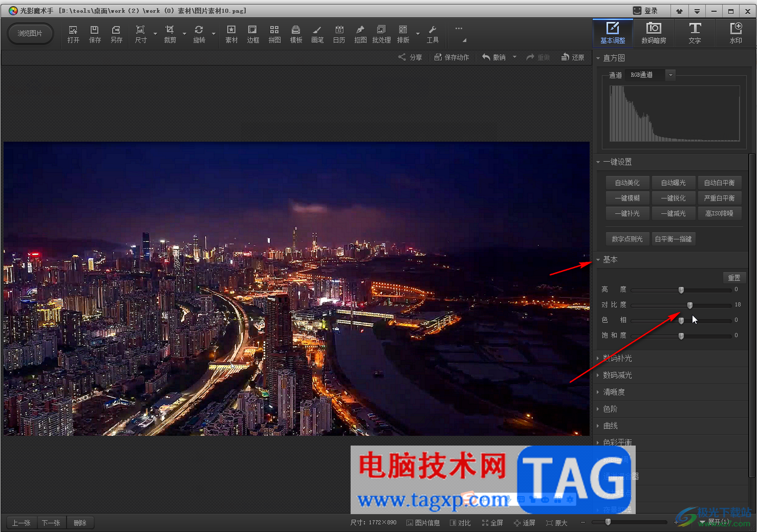Open the RGB通道 channel dropdown

click(671, 75)
